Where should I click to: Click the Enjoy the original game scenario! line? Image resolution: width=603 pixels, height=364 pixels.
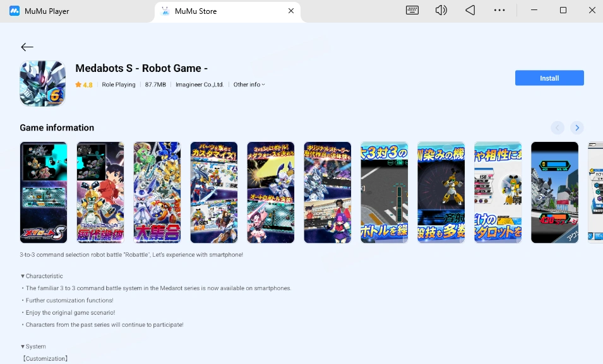[70, 312]
